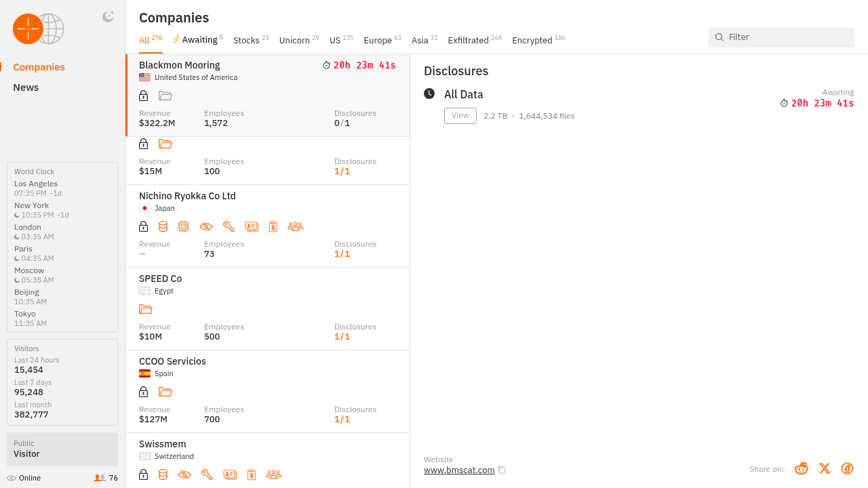The width and height of the screenshot is (868, 488).
Task: Click Nichino Ryokka CPU chip icon
Action: coord(183,226)
